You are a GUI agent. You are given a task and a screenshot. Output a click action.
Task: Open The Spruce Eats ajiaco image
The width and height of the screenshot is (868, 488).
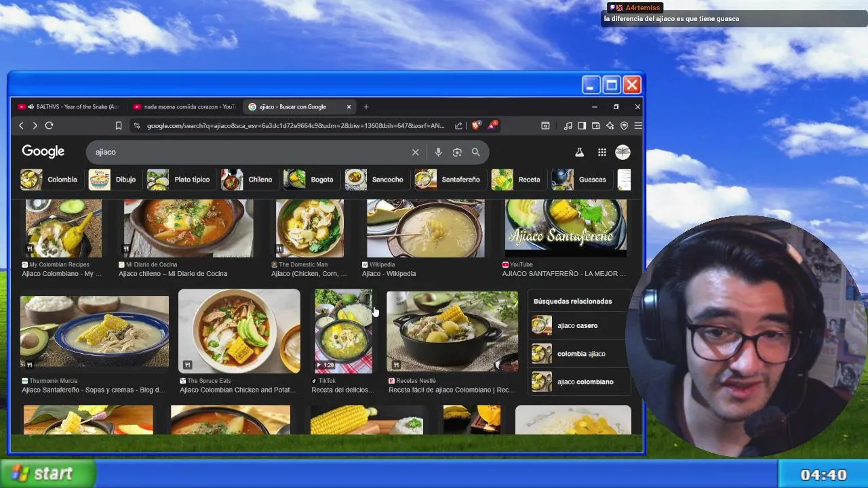pos(239,331)
